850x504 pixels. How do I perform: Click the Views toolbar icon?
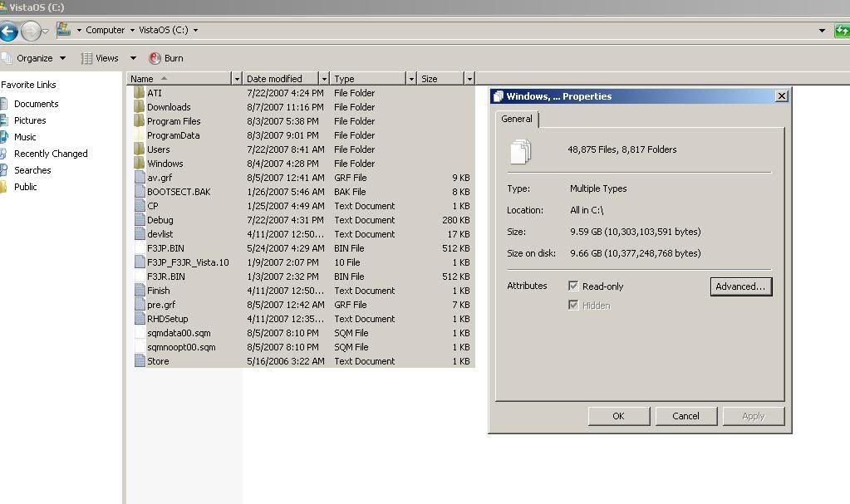pyautogui.click(x=86, y=58)
